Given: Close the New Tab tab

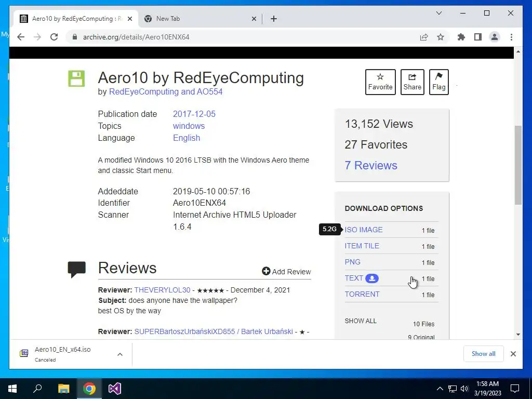Looking at the screenshot, I should click(x=254, y=19).
